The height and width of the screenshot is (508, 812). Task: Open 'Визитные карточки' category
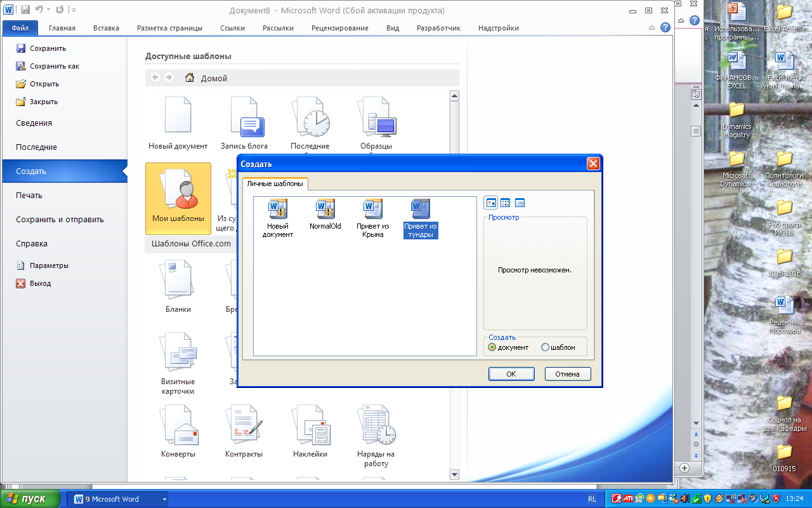point(178,363)
